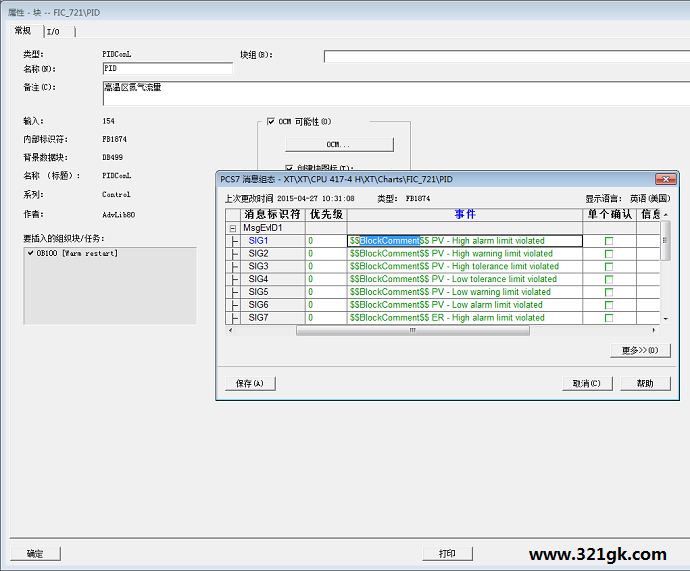Open help with the 帮助 button

point(645,383)
